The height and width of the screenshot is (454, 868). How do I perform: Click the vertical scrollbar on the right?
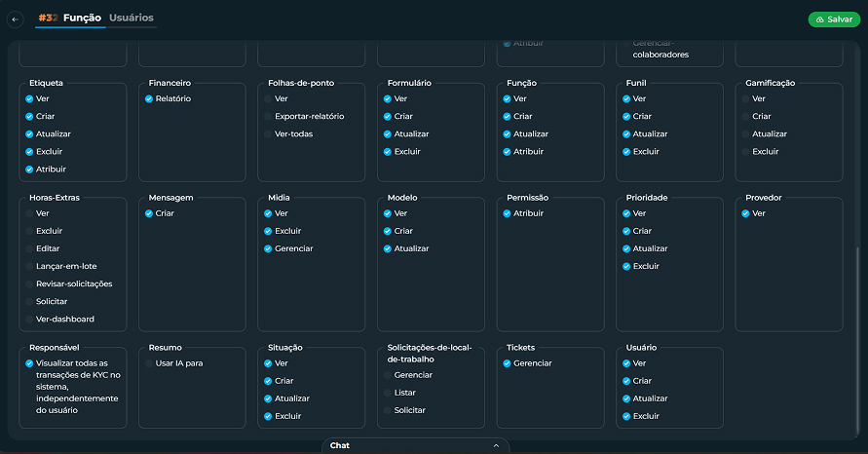pyautogui.click(x=858, y=341)
